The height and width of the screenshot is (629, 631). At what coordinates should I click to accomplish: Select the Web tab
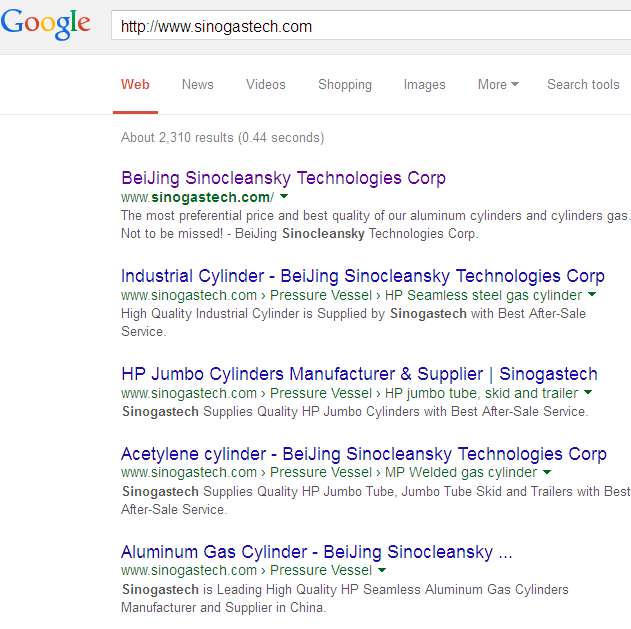[x=135, y=85]
